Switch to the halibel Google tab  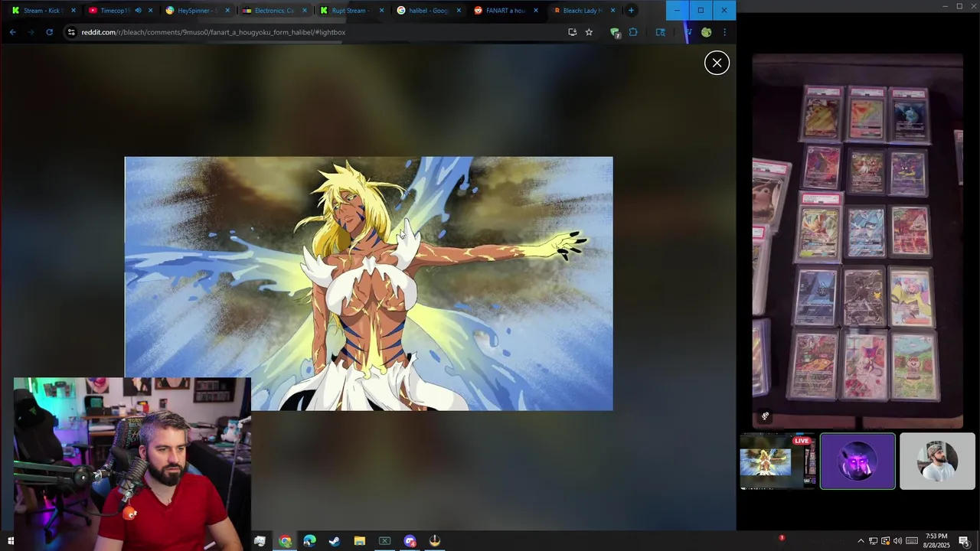pos(427,11)
